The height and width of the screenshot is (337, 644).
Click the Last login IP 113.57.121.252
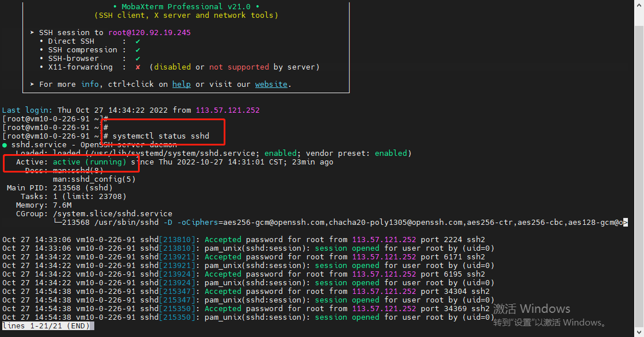pos(228,110)
